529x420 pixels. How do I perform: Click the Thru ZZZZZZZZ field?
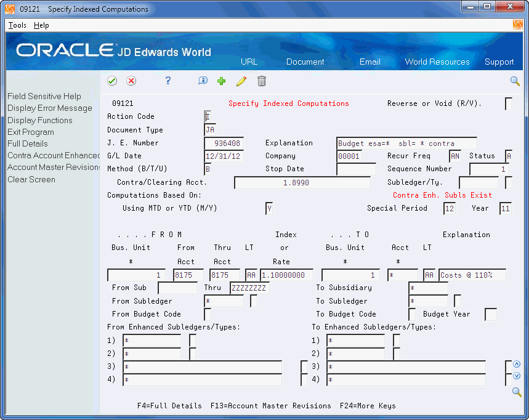point(249,288)
